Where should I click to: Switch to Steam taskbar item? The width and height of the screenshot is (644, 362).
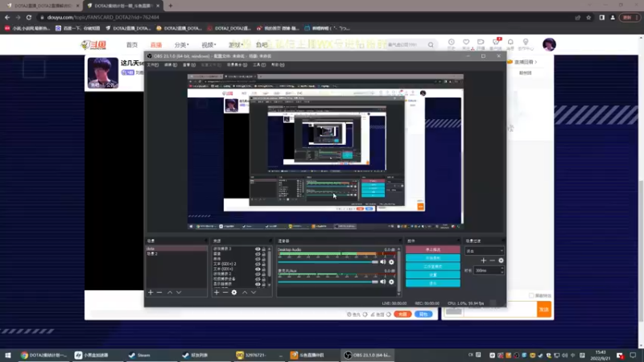139,355
